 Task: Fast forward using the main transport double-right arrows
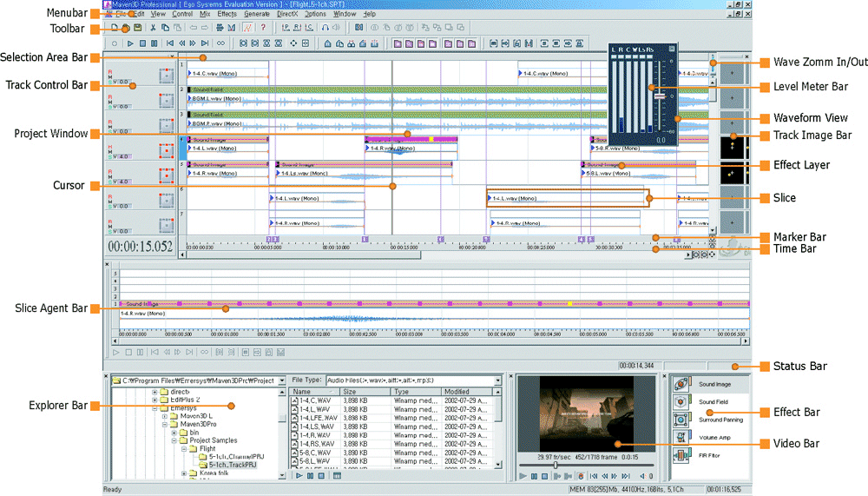[x=194, y=43]
